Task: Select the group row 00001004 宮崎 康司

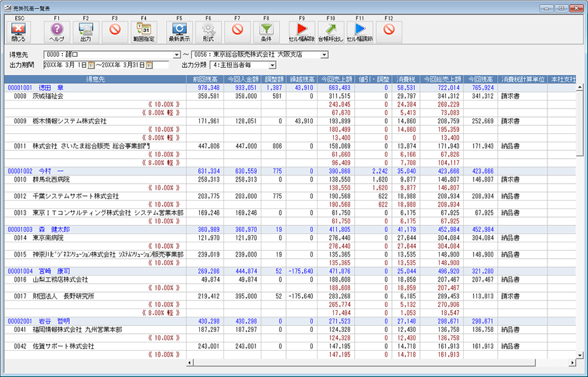Action: click(290, 271)
